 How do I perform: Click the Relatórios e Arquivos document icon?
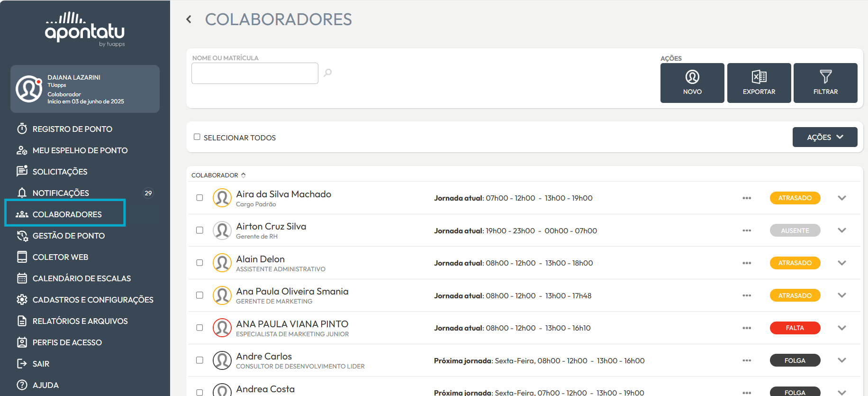click(22, 321)
